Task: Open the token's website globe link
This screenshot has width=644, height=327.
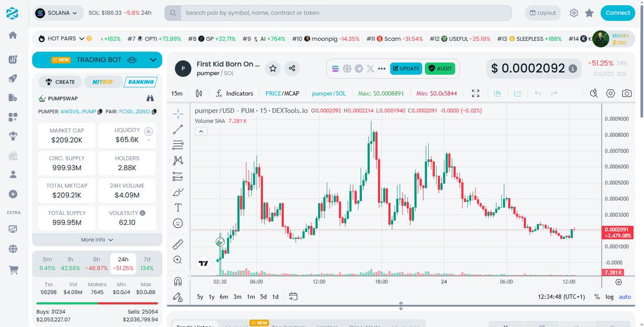Action: 347,69
